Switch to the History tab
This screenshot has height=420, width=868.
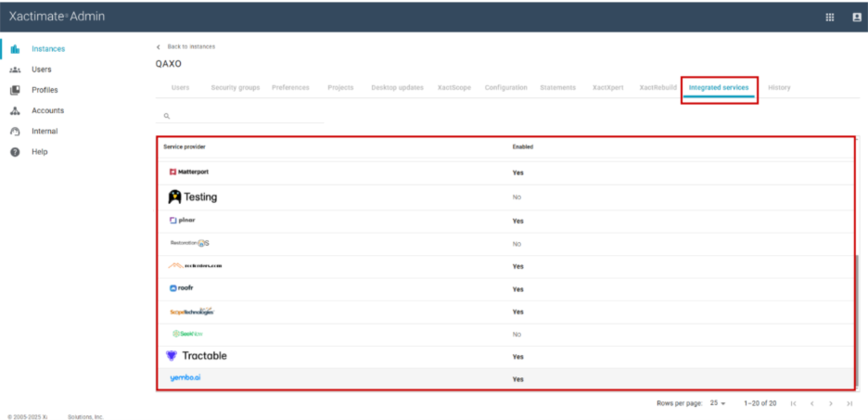pos(779,87)
